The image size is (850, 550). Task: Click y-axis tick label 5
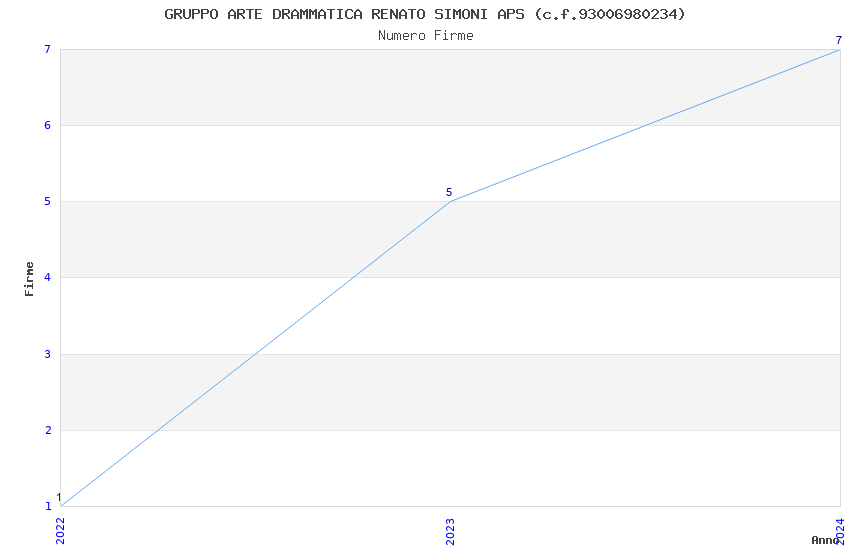click(48, 202)
